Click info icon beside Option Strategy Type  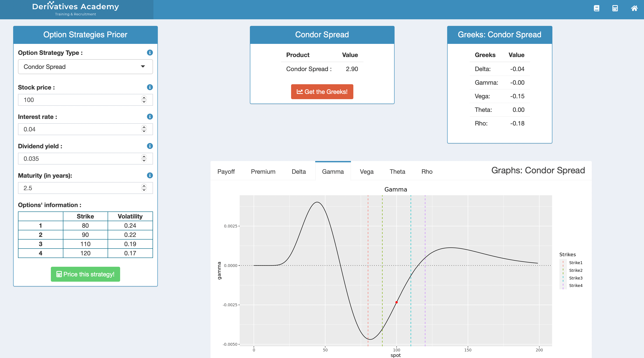point(150,52)
